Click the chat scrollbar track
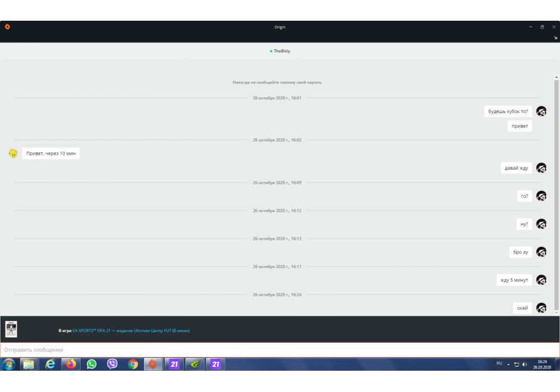 pyautogui.click(x=556, y=196)
